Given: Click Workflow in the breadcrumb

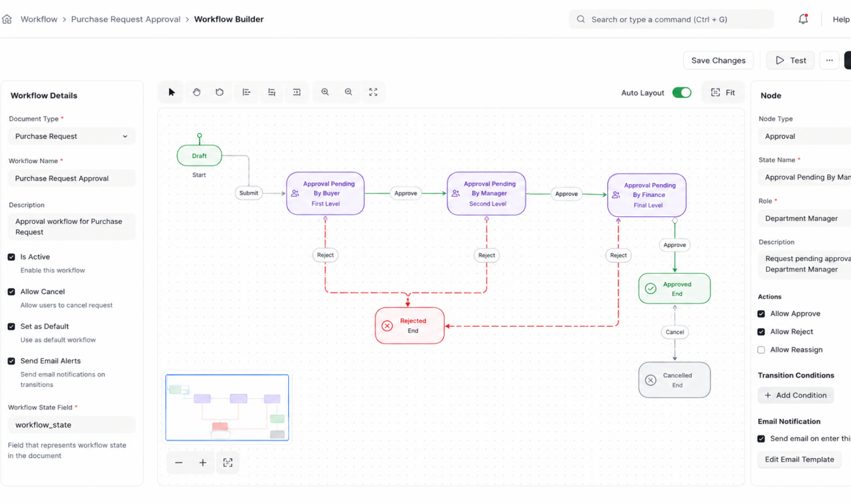Looking at the screenshot, I should [39, 19].
